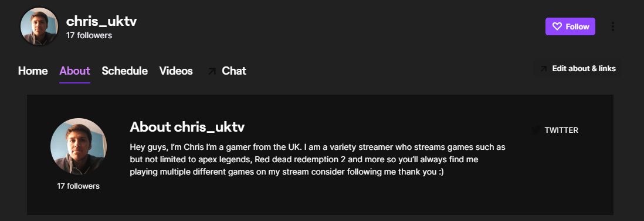This screenshot has width=644, height=221.
Task: Click the large profile picture in About panel
Action: [x=79, y=146]
